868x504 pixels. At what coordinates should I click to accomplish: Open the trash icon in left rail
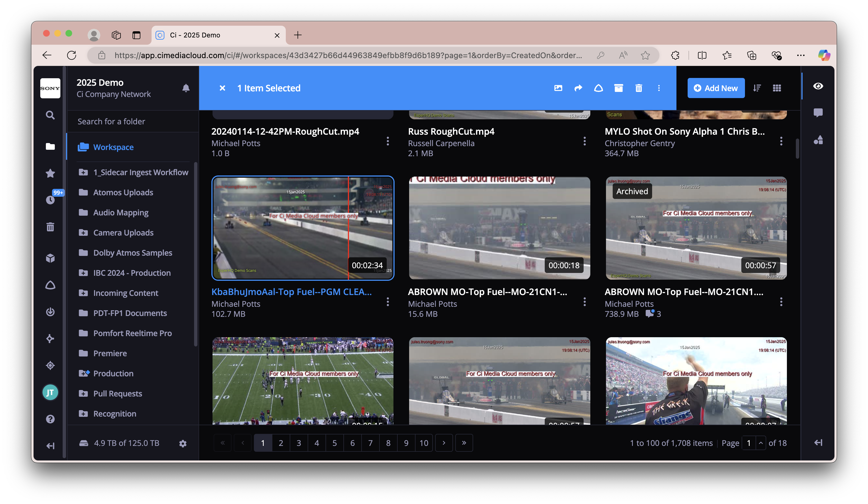click(x=50, y=227)
